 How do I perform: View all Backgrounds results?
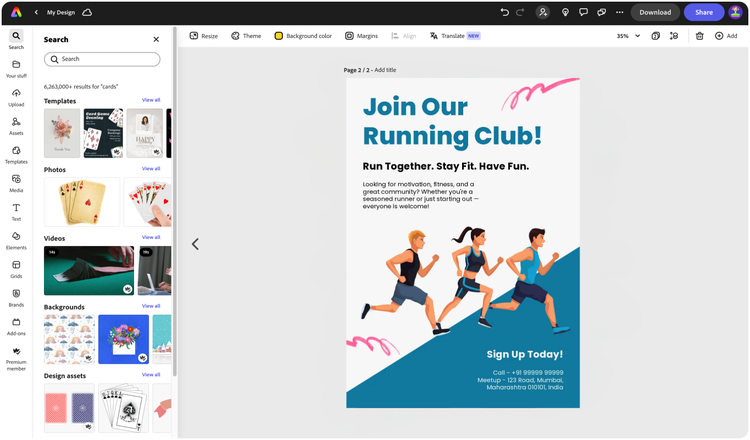[151, 306]
